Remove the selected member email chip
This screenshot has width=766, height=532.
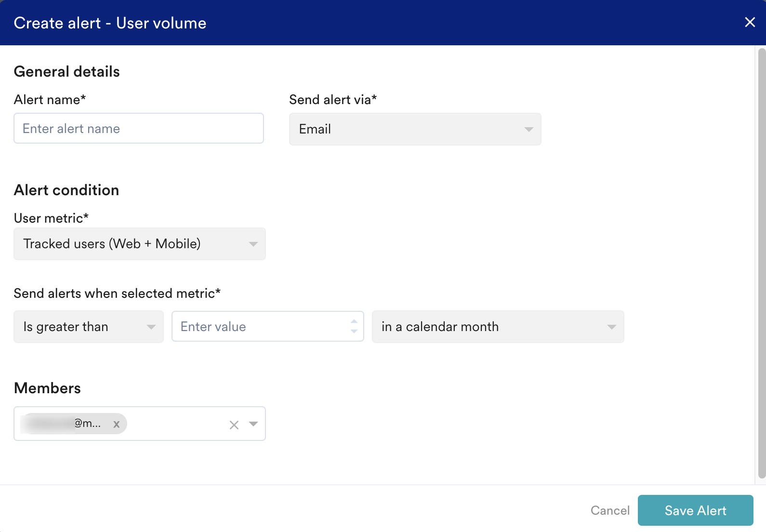point(116,425)
